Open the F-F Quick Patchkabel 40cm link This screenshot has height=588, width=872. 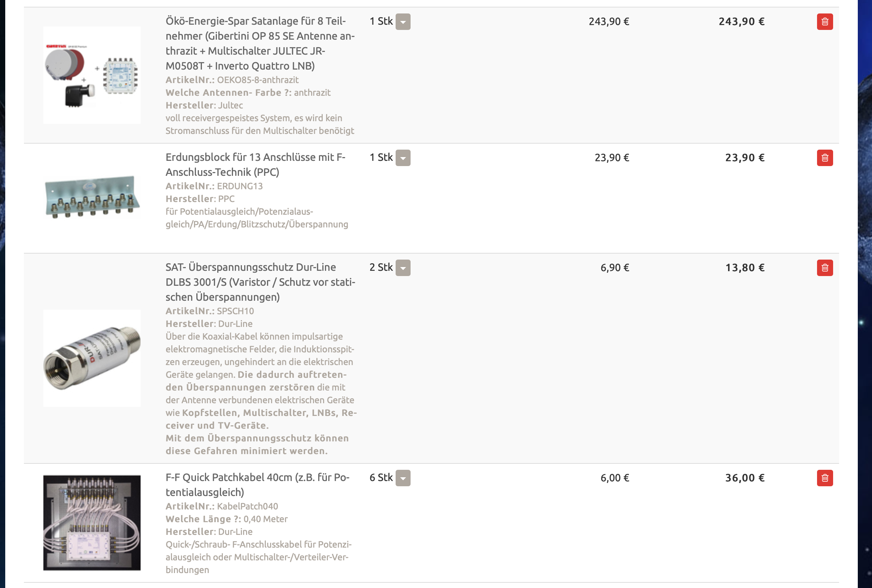[x=257, y=485]
